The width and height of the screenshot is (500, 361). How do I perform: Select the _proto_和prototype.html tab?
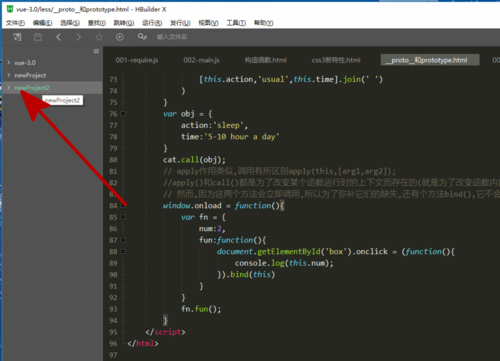(430, 60)
